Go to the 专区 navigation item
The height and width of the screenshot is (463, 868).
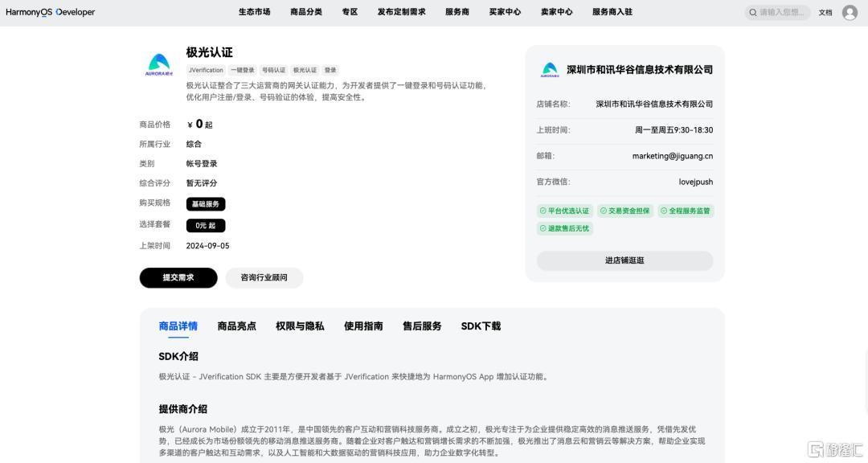[350, 11]
